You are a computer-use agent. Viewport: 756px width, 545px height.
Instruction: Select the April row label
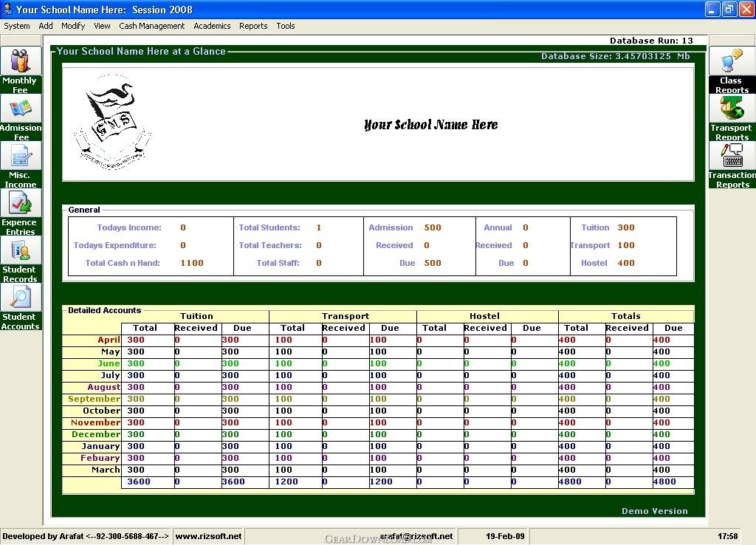(109, 340)
